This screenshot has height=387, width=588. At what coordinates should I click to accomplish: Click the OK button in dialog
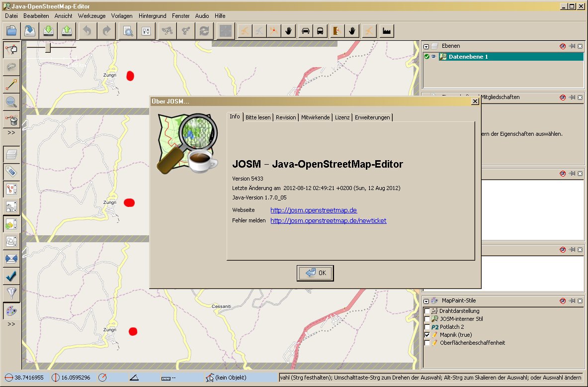pos(316,273)
